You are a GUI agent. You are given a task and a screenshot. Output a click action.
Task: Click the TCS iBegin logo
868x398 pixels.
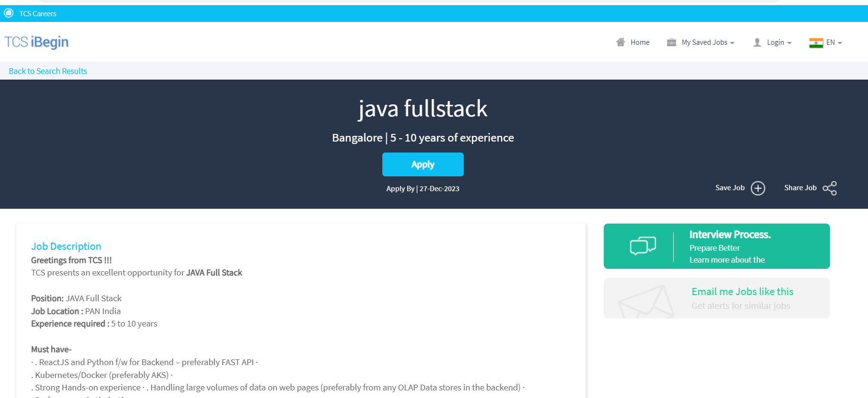(36, 42)
